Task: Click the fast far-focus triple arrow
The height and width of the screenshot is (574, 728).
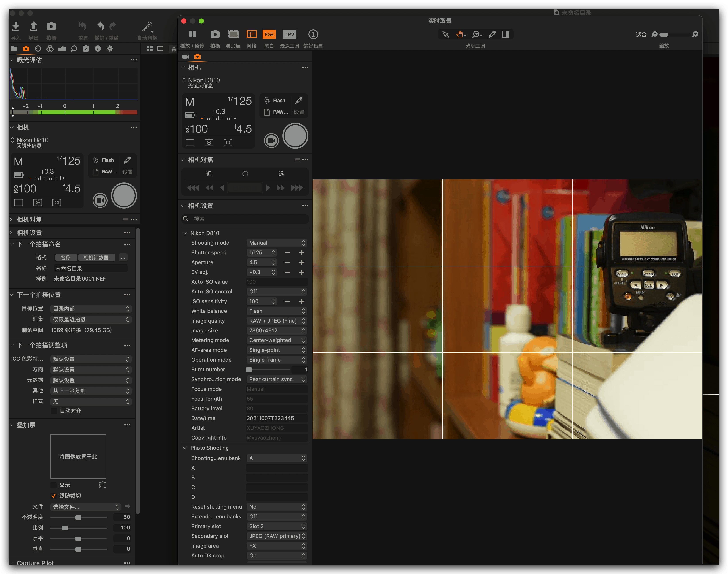Action: tap(297, 188)
